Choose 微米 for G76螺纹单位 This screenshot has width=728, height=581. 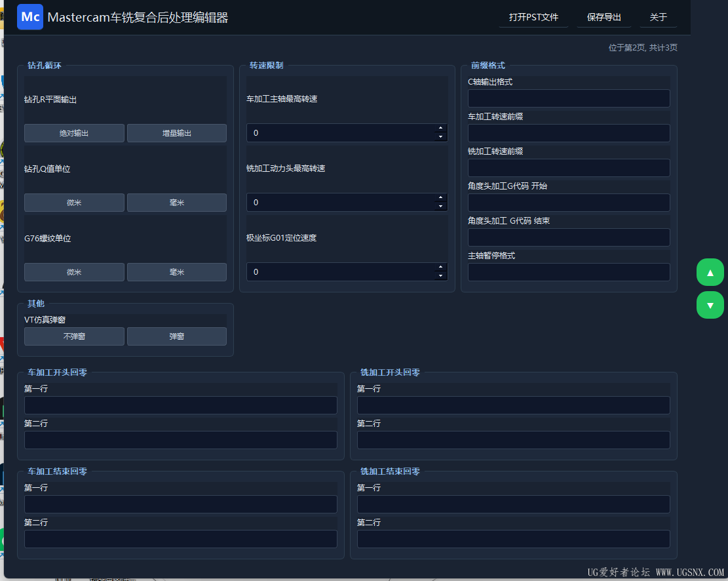[74, 272]
